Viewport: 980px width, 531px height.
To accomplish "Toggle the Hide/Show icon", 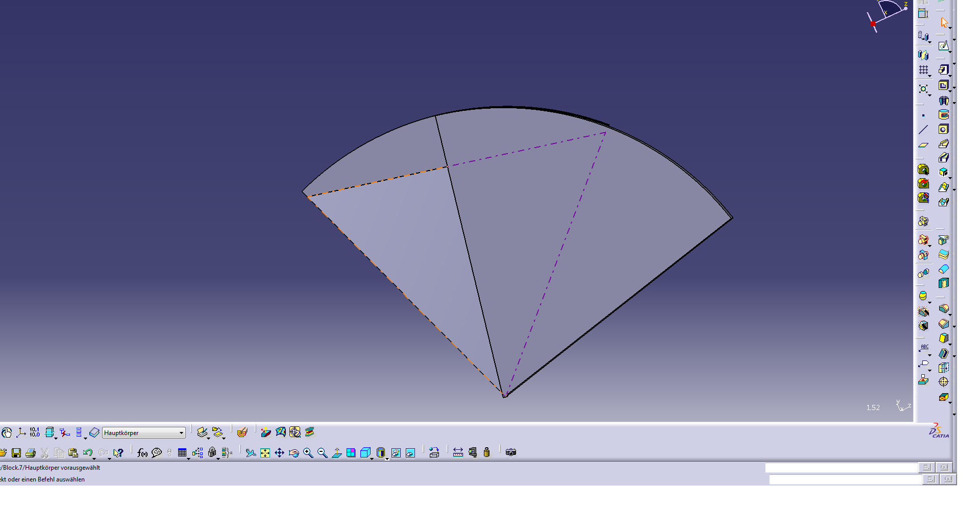I will pyautogui.click(x=396, y=453).
